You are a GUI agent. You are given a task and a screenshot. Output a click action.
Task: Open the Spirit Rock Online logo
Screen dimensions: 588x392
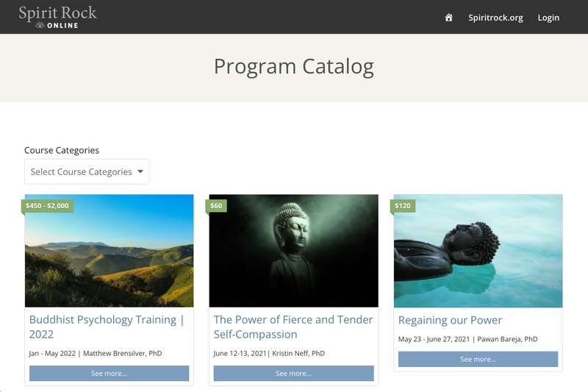pos(58,17)
